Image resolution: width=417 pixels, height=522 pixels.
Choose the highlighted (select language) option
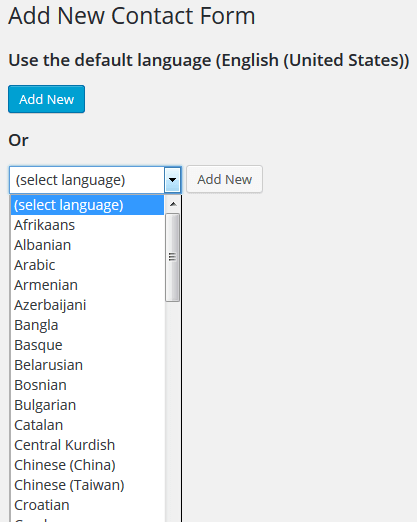pos(88,205)
